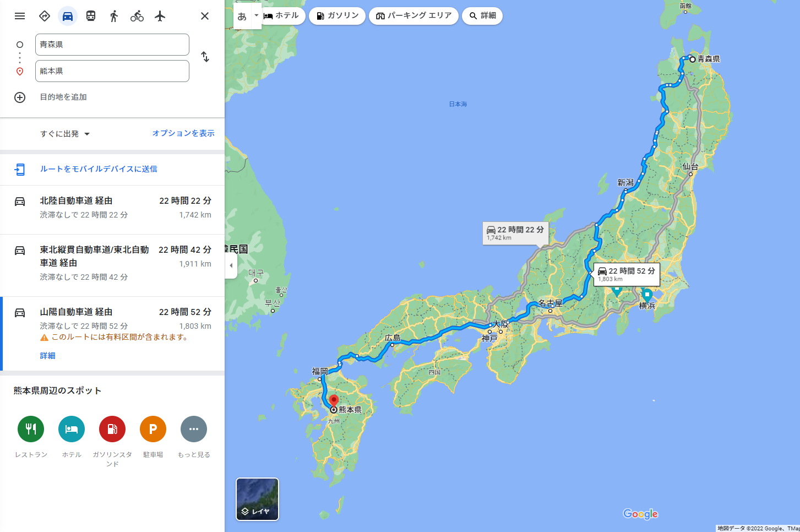Click ルートをモバイルデバイスに送信 link

(x=99, y=169)
